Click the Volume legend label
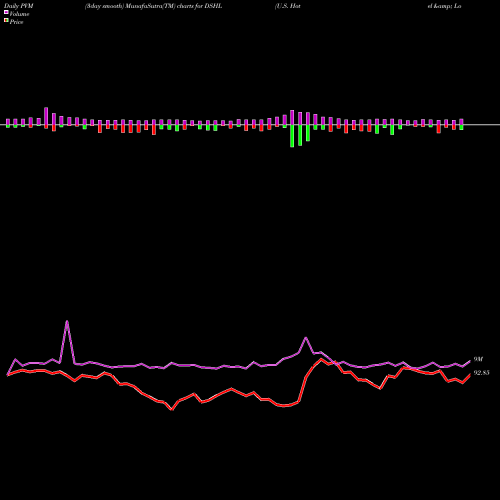 [x=19, y=14]
